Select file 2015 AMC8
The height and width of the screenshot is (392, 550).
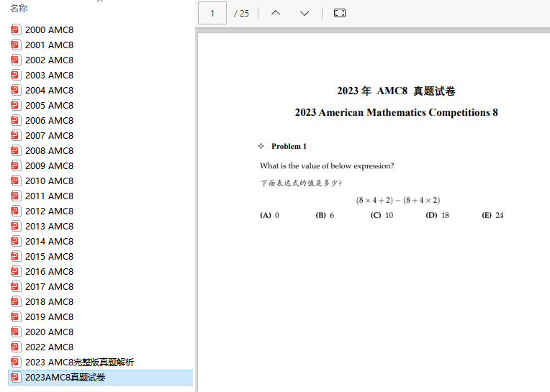click(49, 256)
